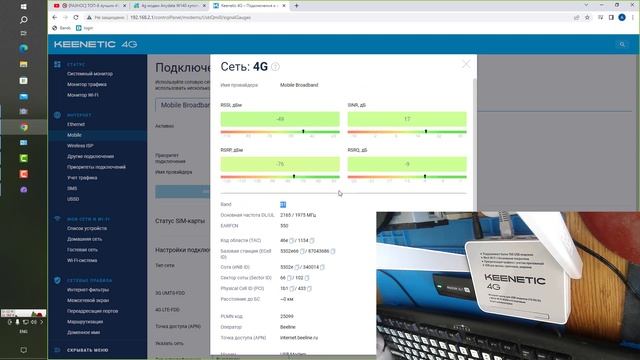Open the login bookmark

click(x=84, y=28)
